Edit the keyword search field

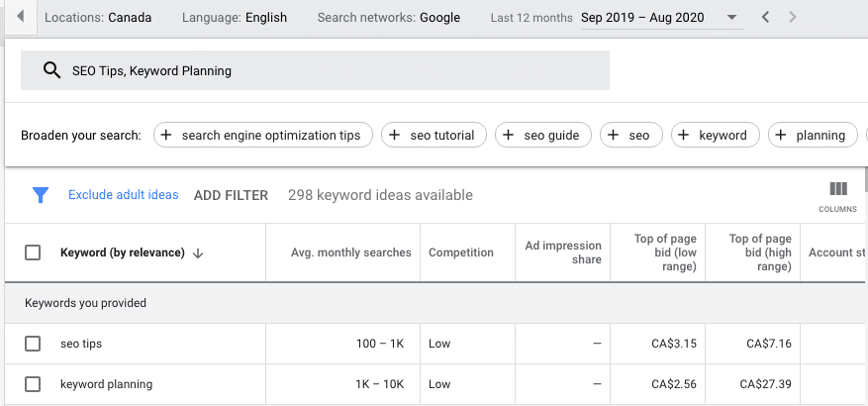pos(315,70)
